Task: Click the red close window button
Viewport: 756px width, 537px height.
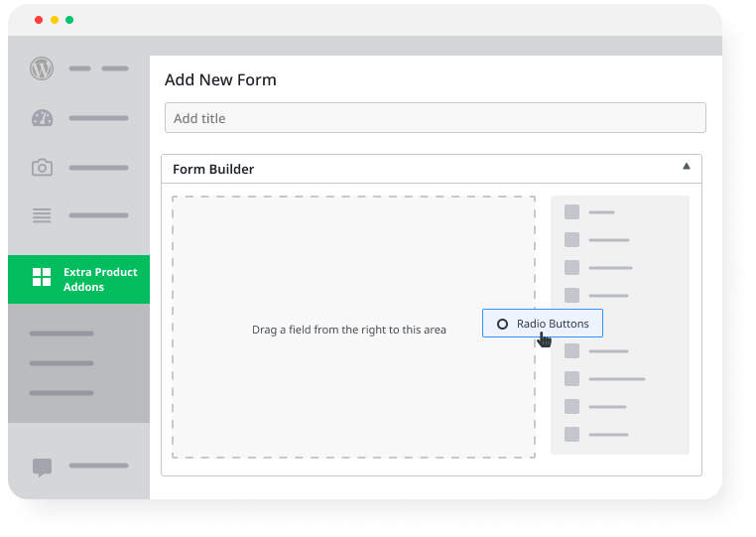Action: point(39,20)
